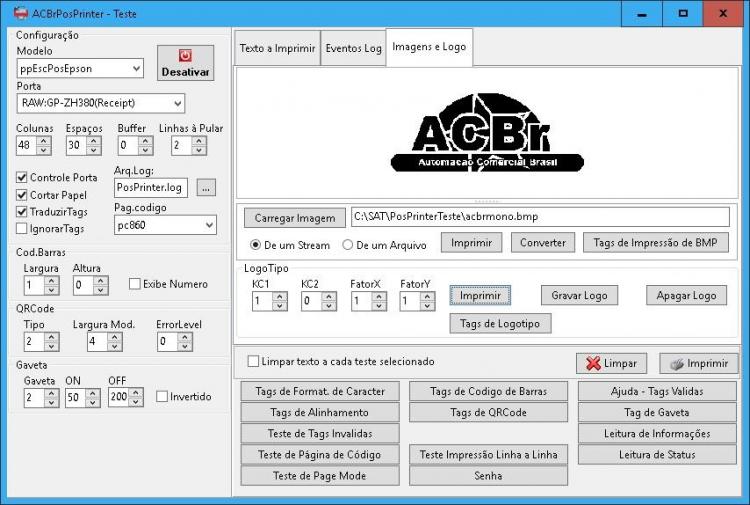This screenshot has height=505, width=750.
Task: Switch to the Texto a Imprimir tab
Action: click(277, 48)
